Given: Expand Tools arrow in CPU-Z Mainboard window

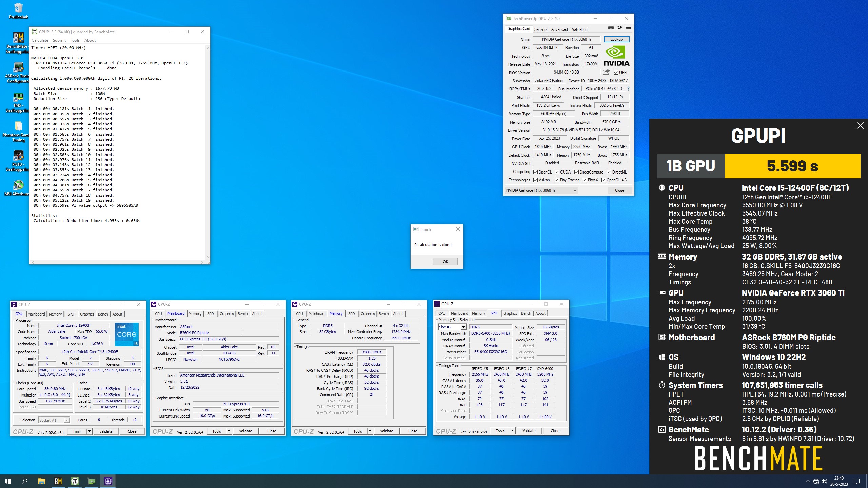Looking at the screenshot, I should 229,431.
